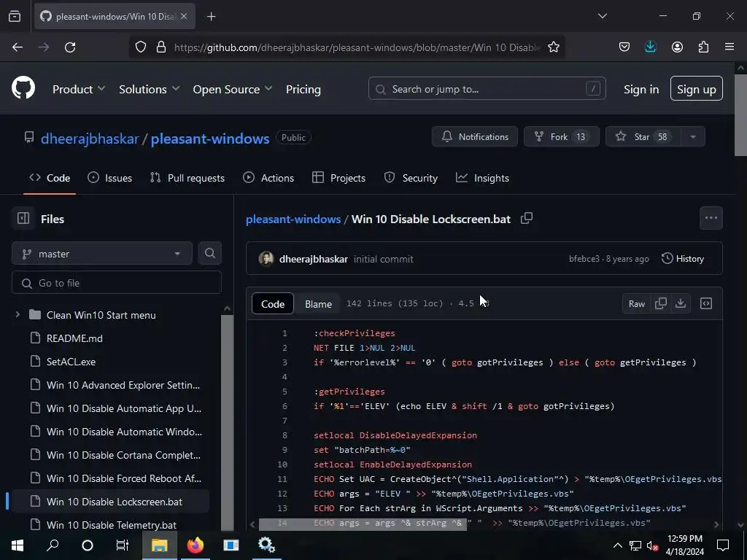Image resolution: width=747 pixels, height=560 pixels.
Task: Open the list all tabs dropdown chevron
Action: (603, 16)
